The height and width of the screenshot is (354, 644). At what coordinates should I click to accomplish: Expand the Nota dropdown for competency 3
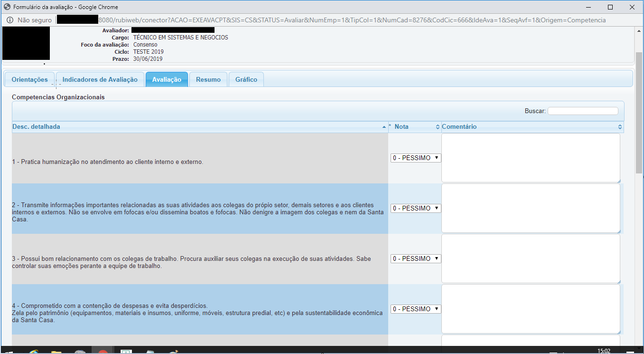[416, 258]
